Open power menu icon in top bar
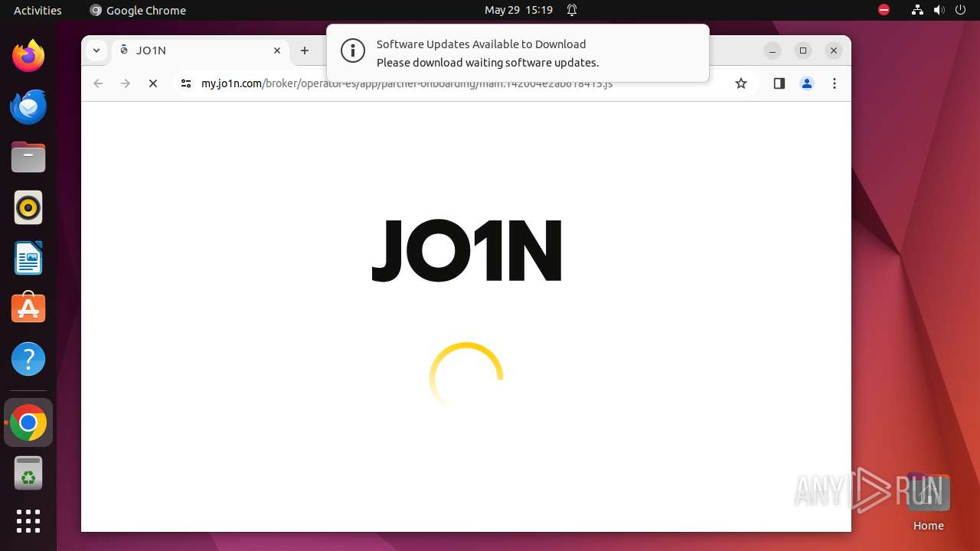 pyautogui.click(x=960, y=10)
